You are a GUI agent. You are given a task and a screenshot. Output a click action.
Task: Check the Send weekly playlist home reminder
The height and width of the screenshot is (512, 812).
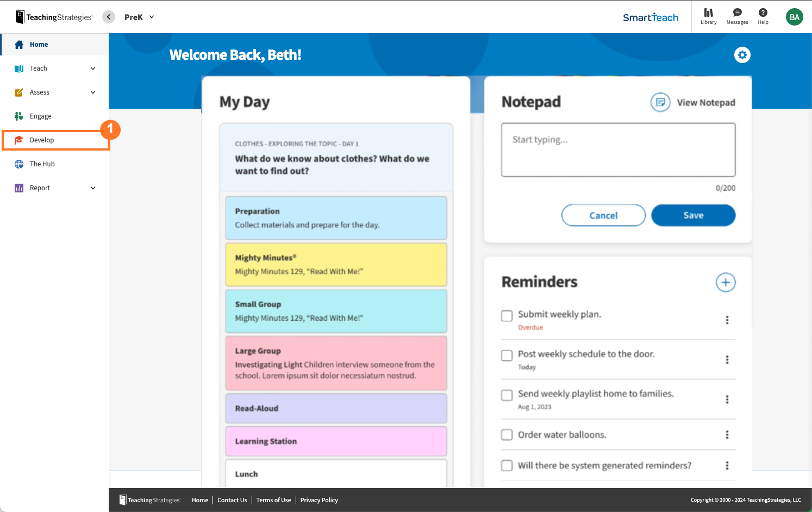tap(507, 395)
